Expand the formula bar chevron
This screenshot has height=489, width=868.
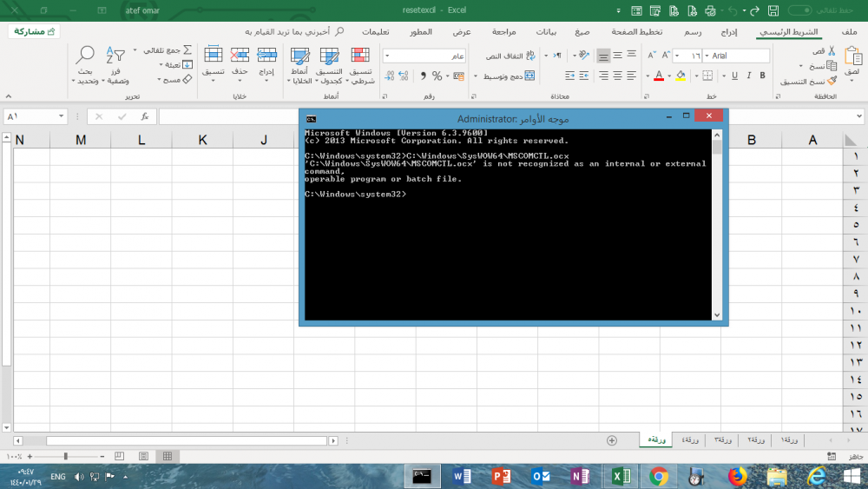tap(858, 116)
